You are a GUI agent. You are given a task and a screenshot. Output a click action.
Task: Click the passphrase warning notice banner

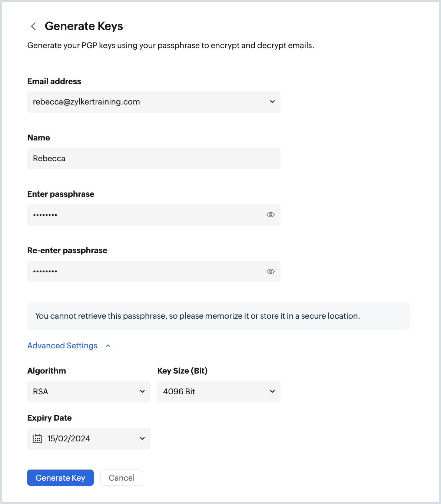pos(218,316)
